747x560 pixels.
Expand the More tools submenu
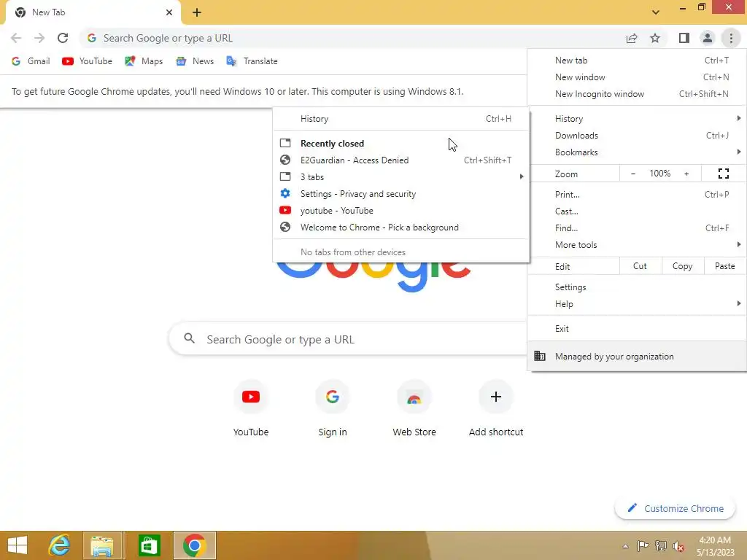click(x=637, y=244)
